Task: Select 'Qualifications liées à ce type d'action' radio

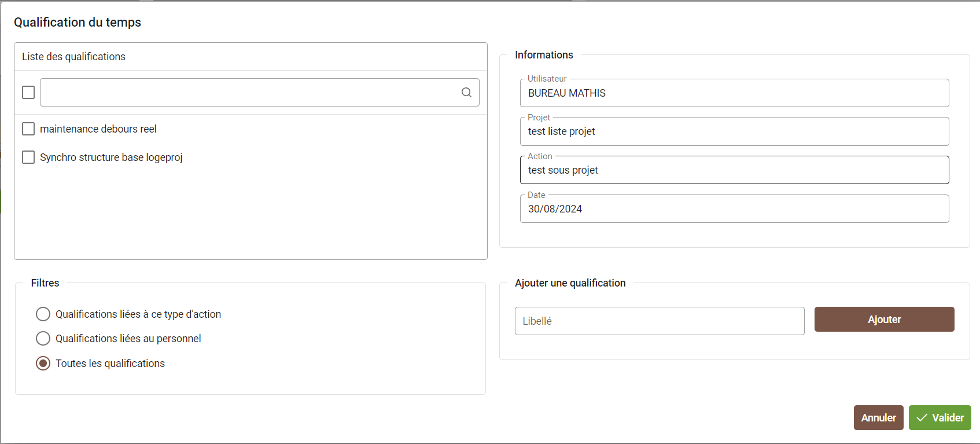Action: pos(43,314)
